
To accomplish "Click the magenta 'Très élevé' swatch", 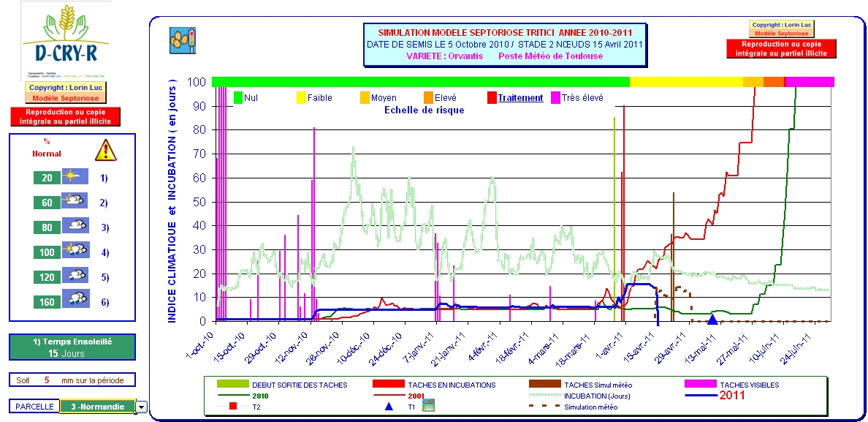I will pos(555,98).
